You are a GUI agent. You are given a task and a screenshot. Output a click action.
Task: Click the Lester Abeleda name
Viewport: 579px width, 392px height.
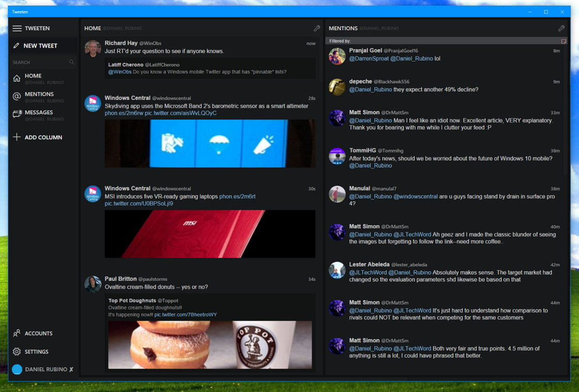tap(369, 264)
